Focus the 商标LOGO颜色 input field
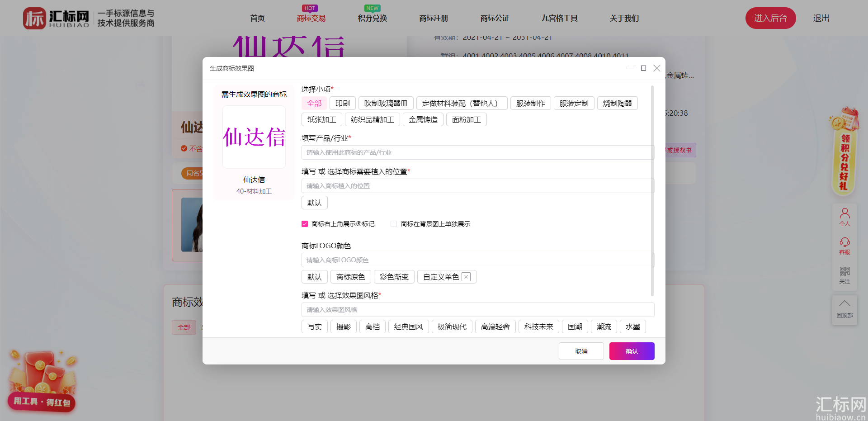868x421 pixels. (478, 260)
